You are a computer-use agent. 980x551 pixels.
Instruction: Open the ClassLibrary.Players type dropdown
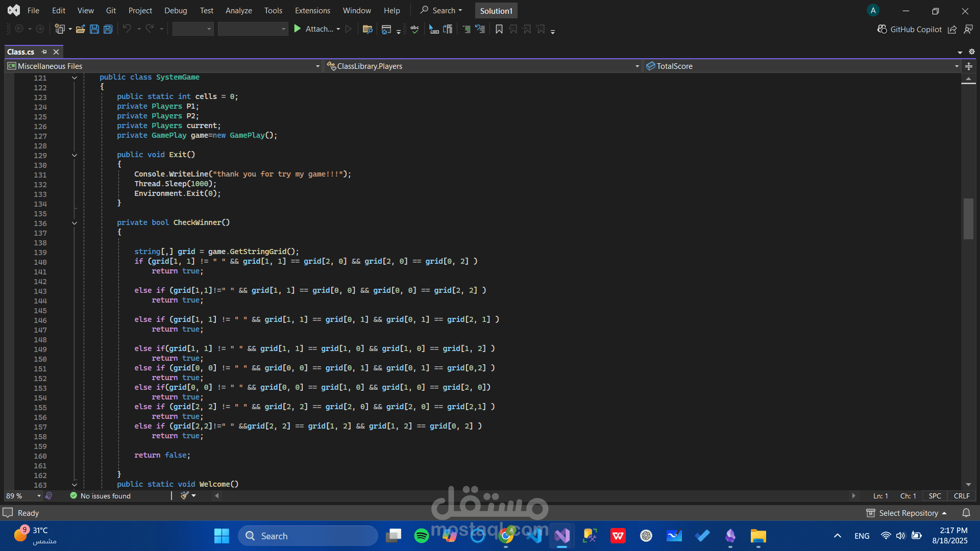(636, 66)
